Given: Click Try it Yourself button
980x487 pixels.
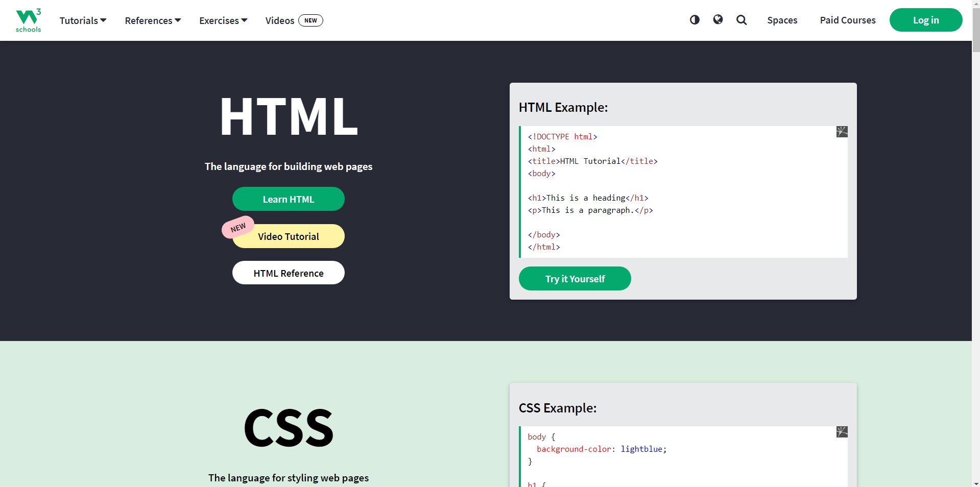Looking at the screenshot, I should (x=575, y=279).
